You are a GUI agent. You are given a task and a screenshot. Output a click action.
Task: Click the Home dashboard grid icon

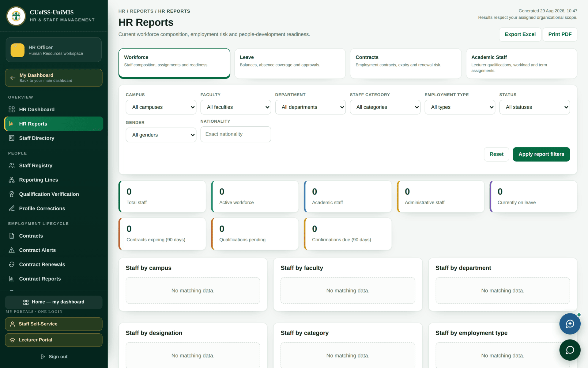[26, 302]
